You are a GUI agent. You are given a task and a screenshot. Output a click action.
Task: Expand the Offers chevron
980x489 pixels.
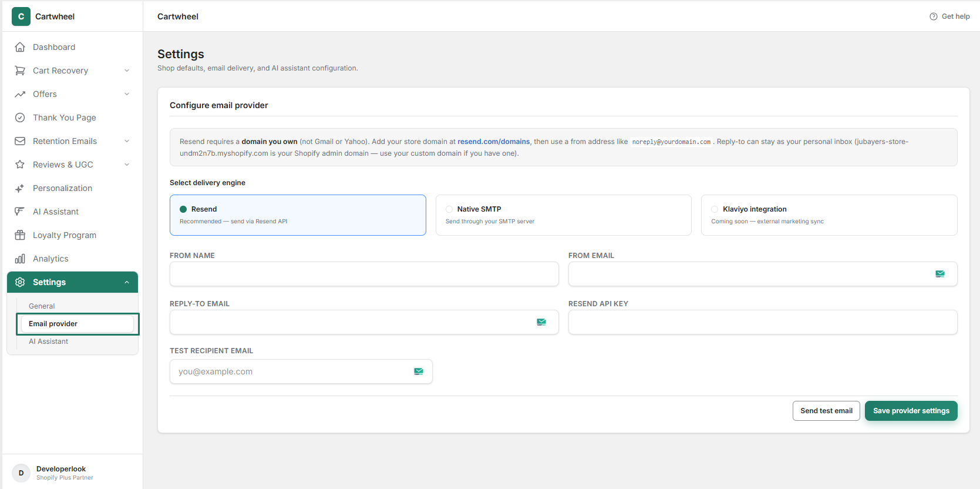[x=127, y=94]
